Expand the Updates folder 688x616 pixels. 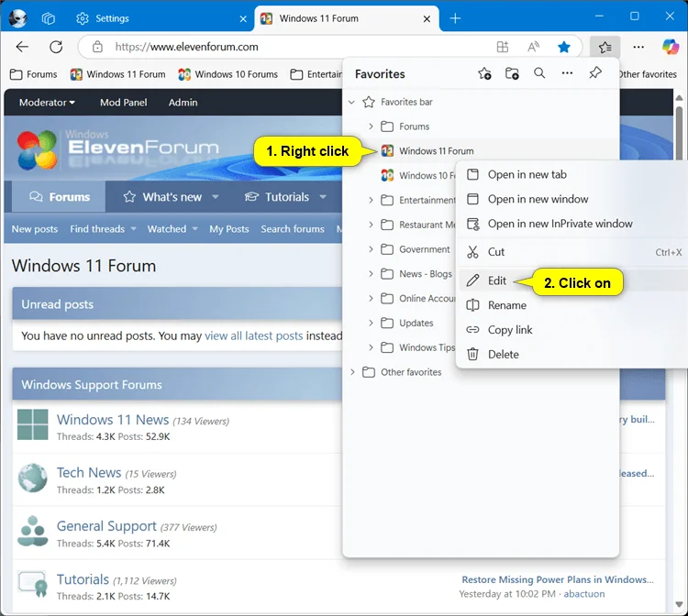pyautogui.click(x=371, y=324)
